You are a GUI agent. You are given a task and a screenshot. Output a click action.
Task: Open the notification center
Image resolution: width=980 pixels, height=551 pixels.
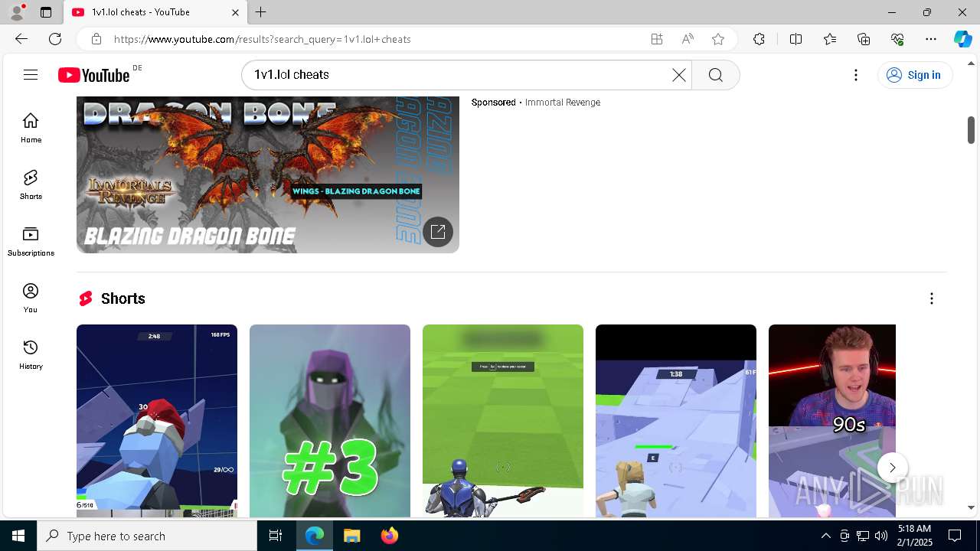955,536
